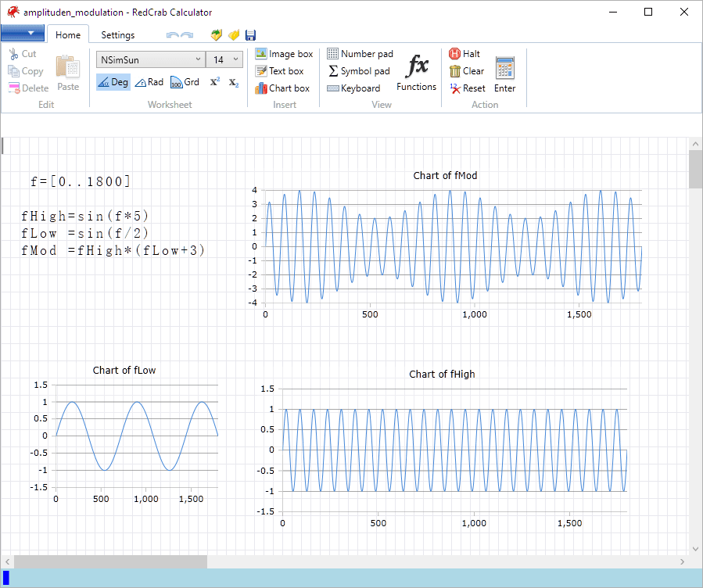Viewport: 703px width, 588px height.
Task: Click the horizontal scrollbar thumb
Action: pyautogui.click(x=110, y=561)
